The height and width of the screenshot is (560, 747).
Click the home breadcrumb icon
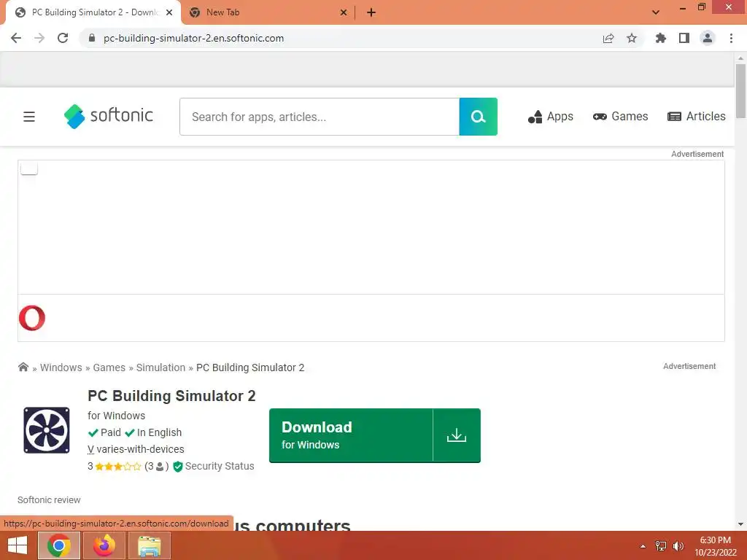(23, 367)
